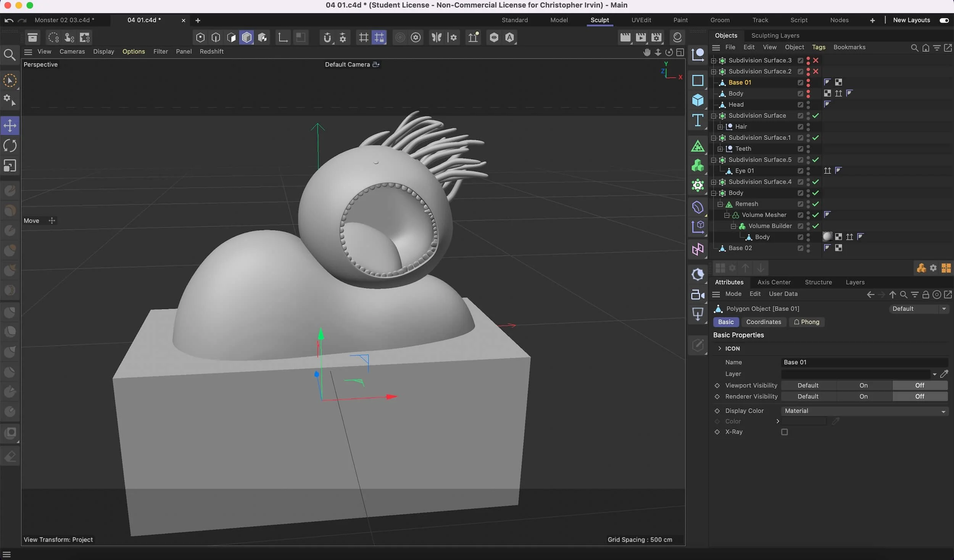The image size is (954, 560).
Task: Click the Text spline tool icon
Action: coord(698,121)
